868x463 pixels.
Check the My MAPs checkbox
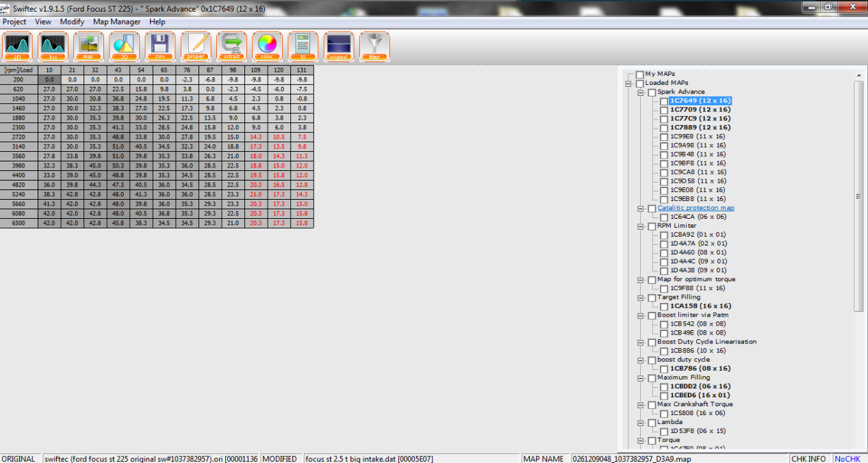[x=639, y=75]
